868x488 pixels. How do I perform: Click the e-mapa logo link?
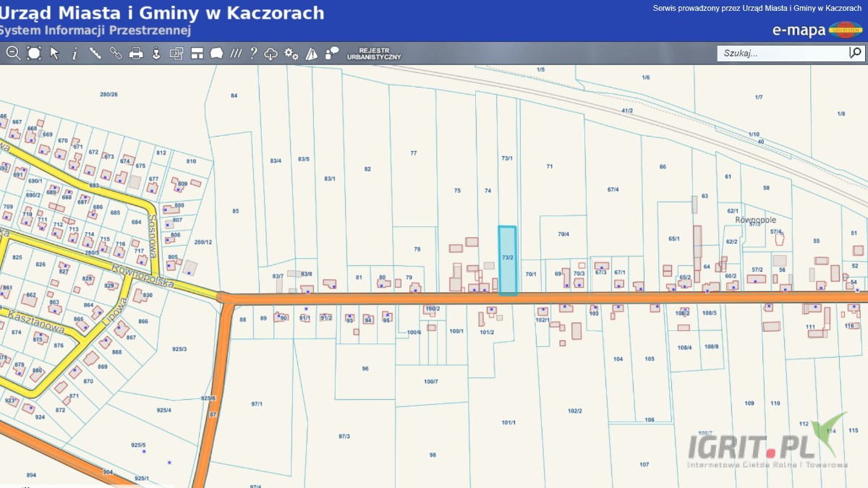click(x=817, y=30)
